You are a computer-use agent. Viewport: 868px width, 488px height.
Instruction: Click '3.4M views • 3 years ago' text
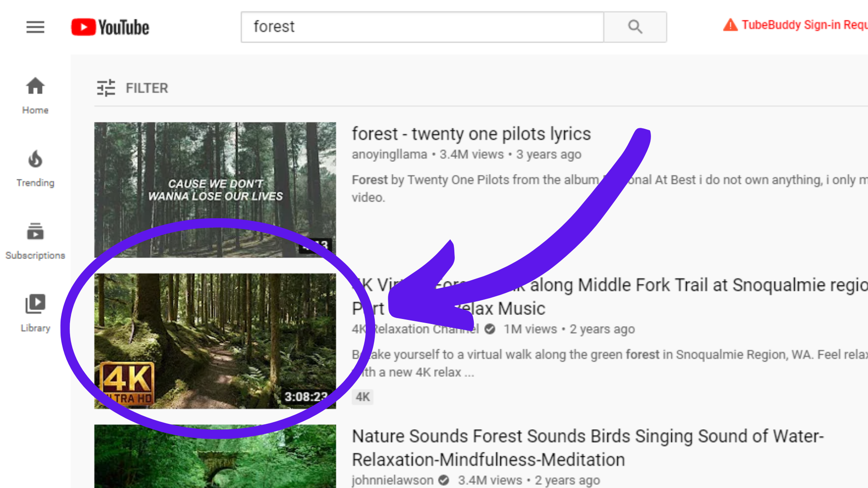(x=510, y=155)
